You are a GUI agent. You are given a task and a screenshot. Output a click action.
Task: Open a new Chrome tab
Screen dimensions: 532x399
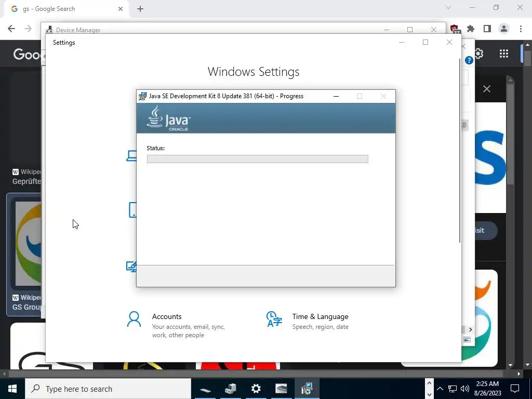[x=140, y=9]
